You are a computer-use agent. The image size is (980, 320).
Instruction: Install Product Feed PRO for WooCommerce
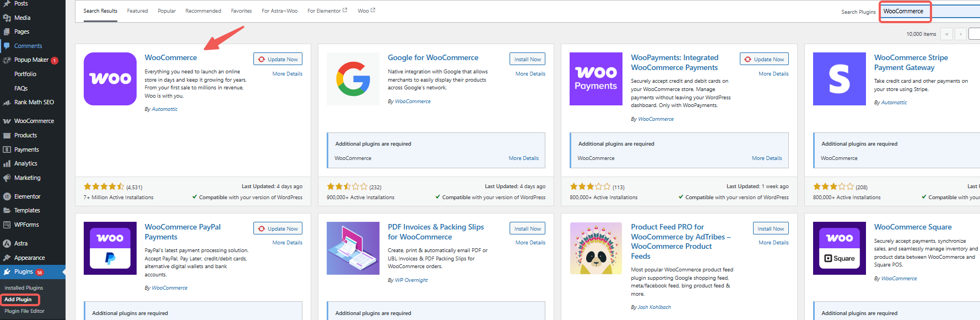770,228
